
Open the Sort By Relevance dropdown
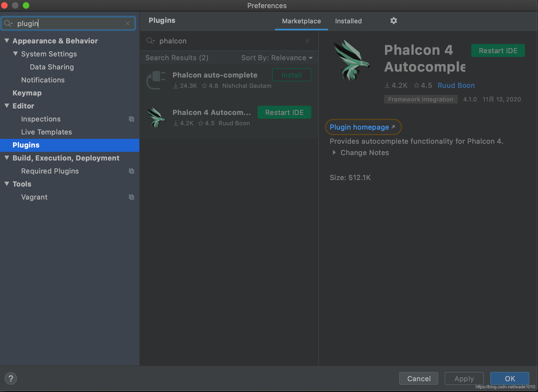click(277, 58)
